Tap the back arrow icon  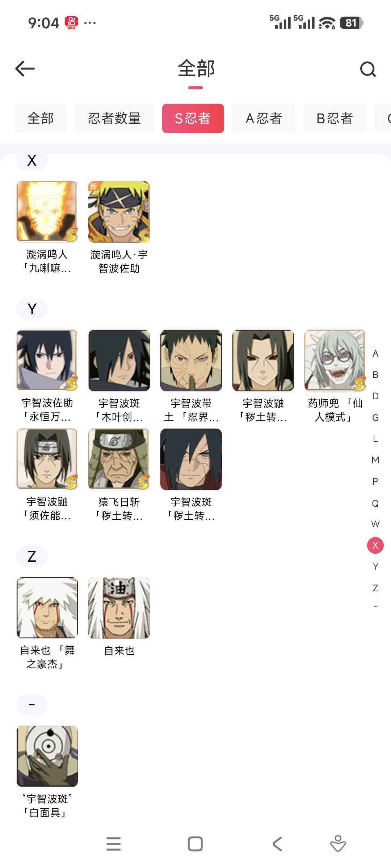click(25, 69)
